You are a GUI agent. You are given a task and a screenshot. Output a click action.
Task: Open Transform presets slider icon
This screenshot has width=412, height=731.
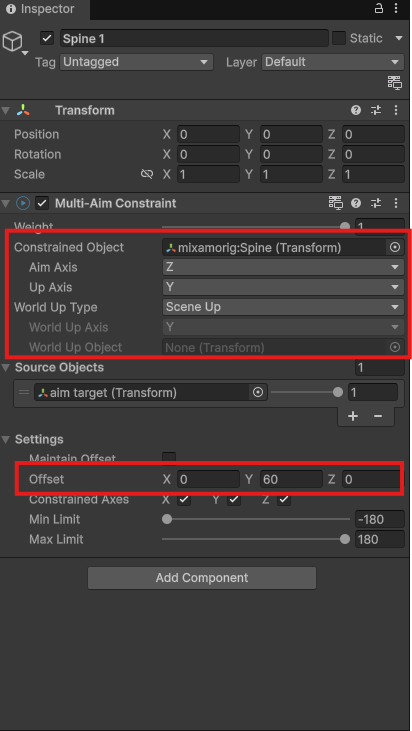[376, 110]
